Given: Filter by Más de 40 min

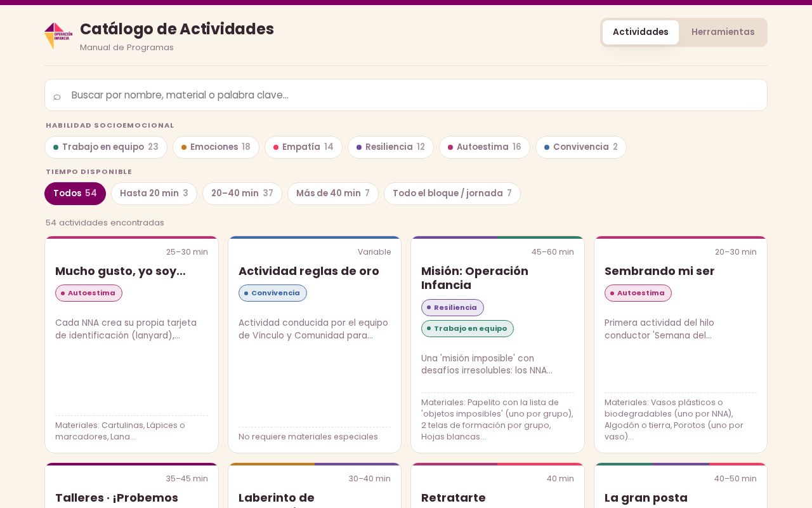Looking at the screenshot, I should (333, 194).
